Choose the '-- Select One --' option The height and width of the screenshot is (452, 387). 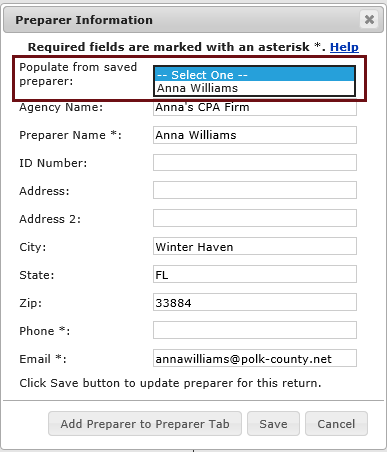[x=255, y=75]
